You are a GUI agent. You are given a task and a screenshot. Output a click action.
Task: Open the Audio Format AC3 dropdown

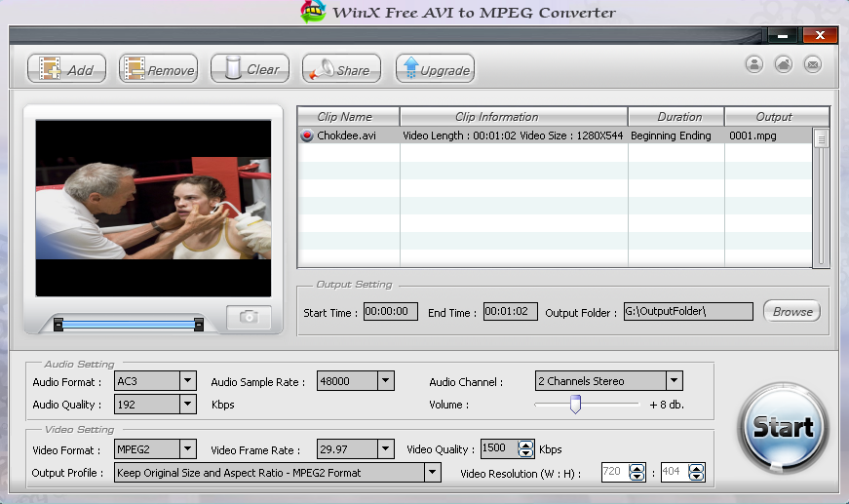(x=187, y=381)
